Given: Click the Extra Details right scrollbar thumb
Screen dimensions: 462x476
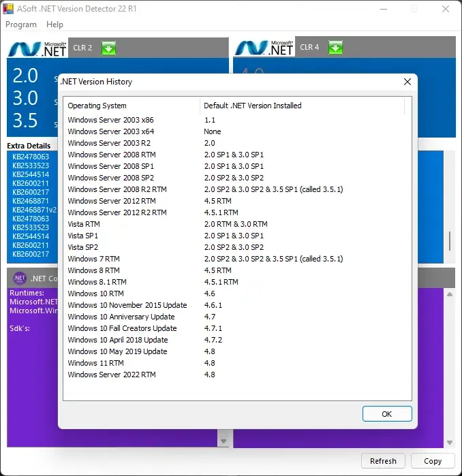Looking at the screenshot, I should 450,241.
